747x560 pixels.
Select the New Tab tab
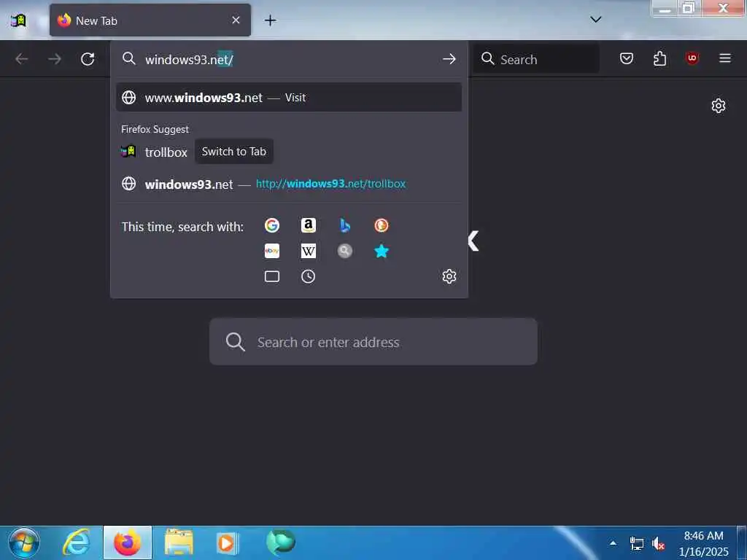pyautogui.click(x=150, y=20)
